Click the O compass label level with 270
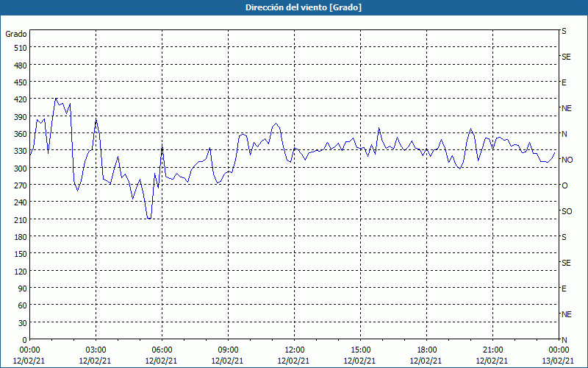Screen dimensions: 588x368 (x=564, y=185)
